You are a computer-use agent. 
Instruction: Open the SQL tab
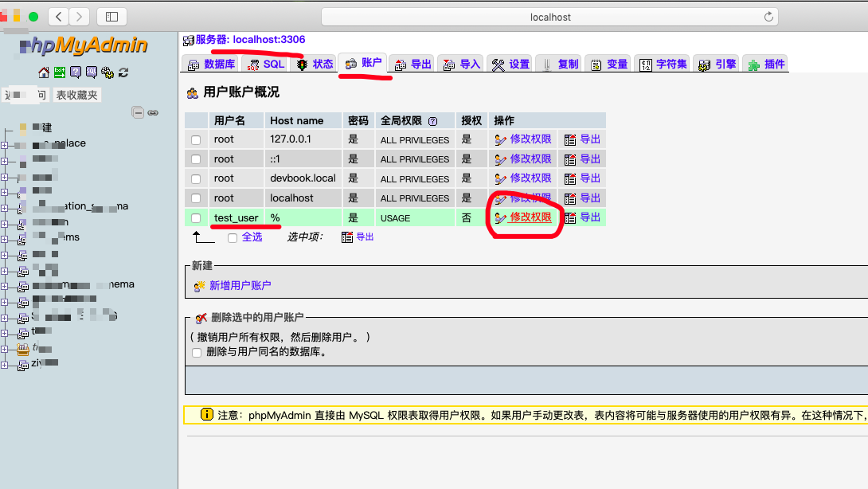tap(266, 65)
